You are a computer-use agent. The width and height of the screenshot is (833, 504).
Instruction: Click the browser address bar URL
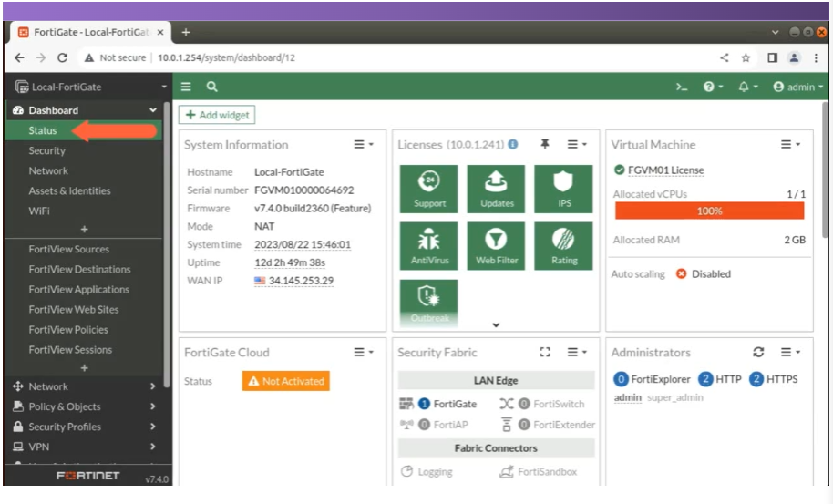226,57
